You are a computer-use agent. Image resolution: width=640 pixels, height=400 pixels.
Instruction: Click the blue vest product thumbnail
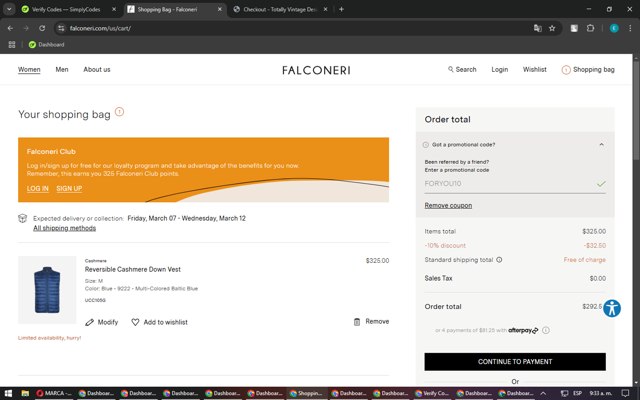[47, 290]
